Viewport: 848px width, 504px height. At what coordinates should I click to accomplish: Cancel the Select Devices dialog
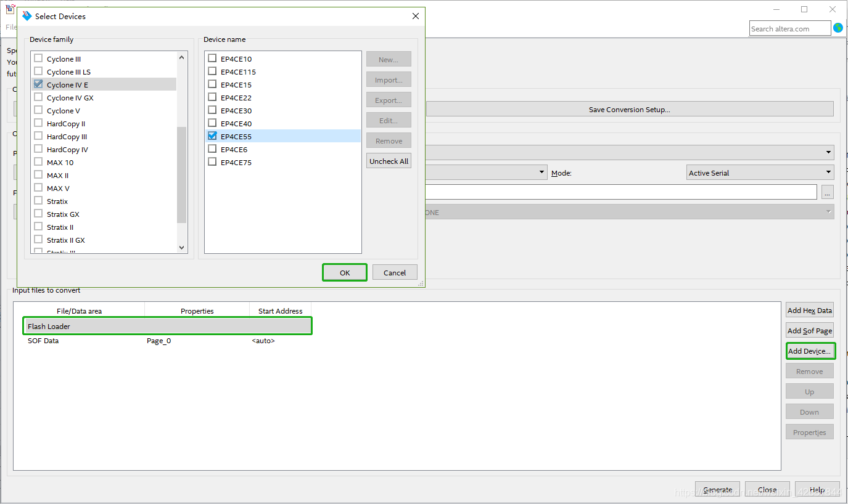pyautogui.click(x=395, y=272)
